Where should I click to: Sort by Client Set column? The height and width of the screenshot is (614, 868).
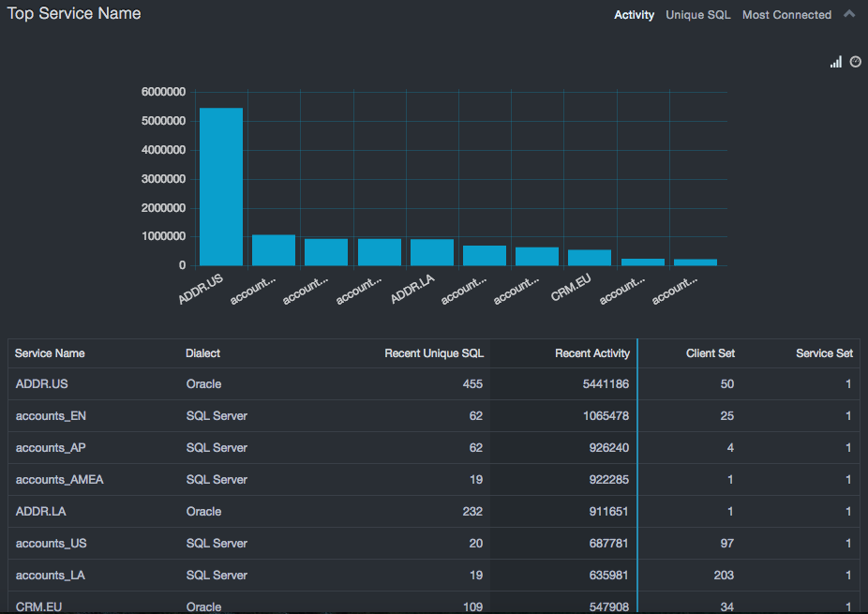710,353
